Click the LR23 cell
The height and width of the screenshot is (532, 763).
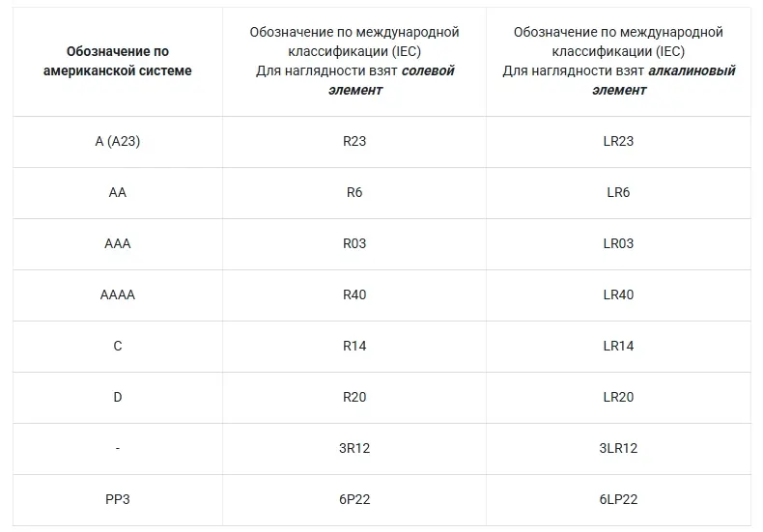click(x=618, y=141)
